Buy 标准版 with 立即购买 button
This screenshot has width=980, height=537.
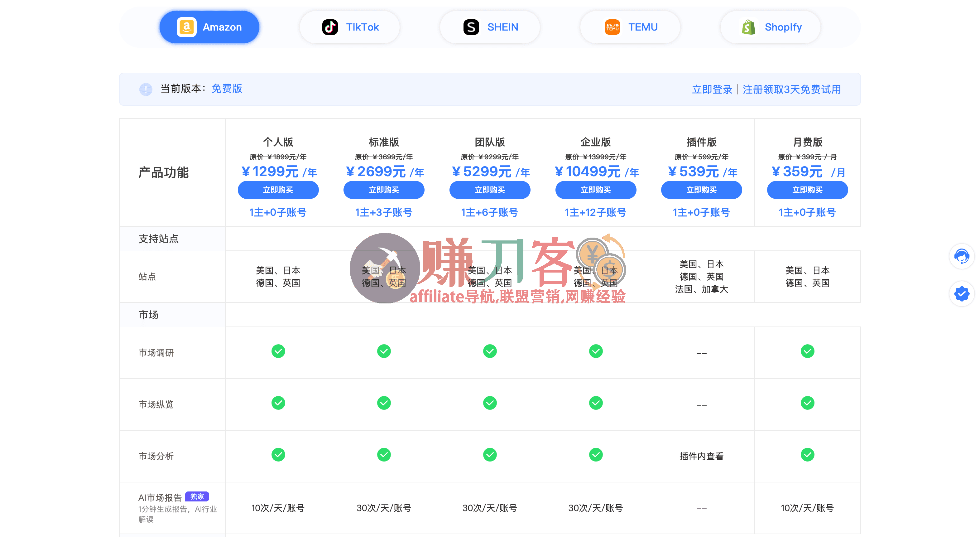coord(384,190)
